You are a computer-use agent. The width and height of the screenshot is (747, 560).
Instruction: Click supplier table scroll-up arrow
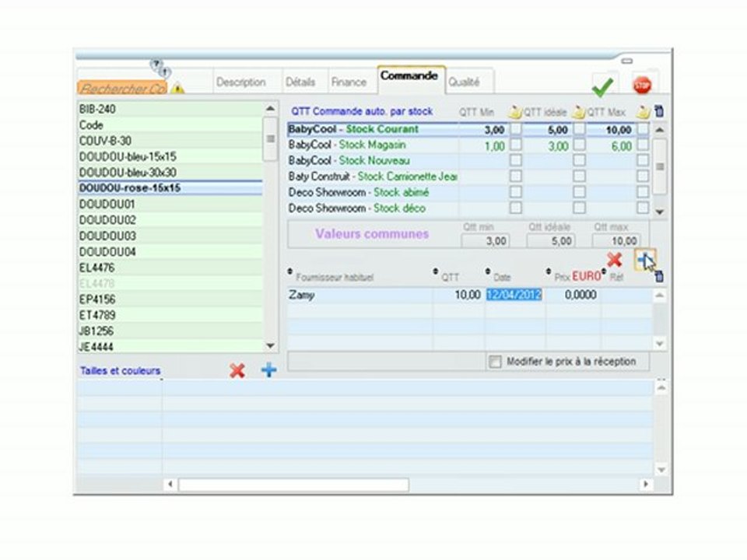click(659, 296)
